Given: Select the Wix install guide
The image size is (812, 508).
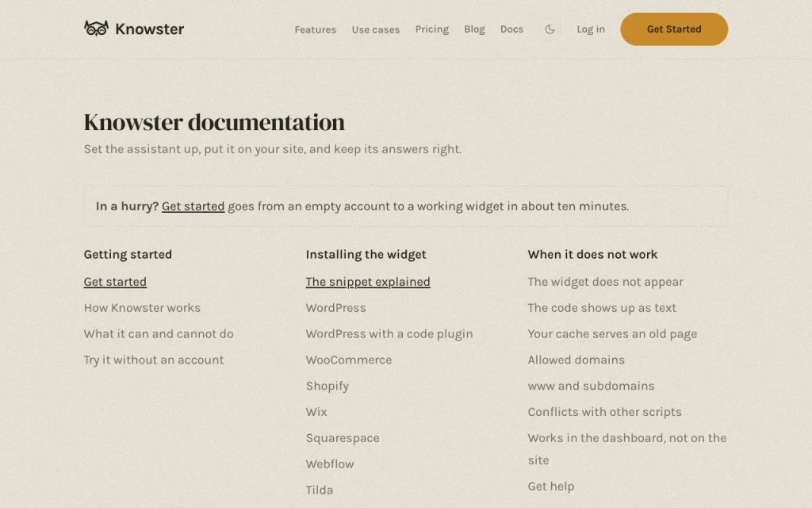Looking at the screenshot, I should [x=316, y=412].
